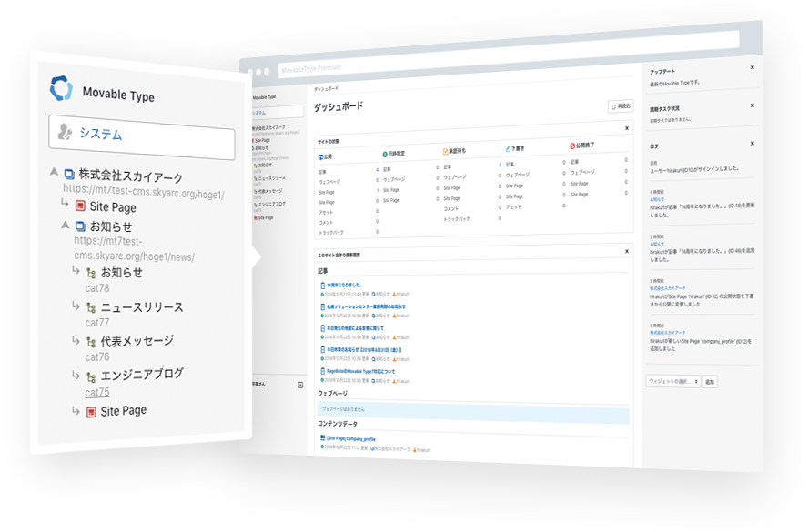Image resolution: width=809 pixels, height=532 pixels.
Task: Open the [Site Page] company_profile content data link
Action: pyautogui.click(x=351, y=438)
